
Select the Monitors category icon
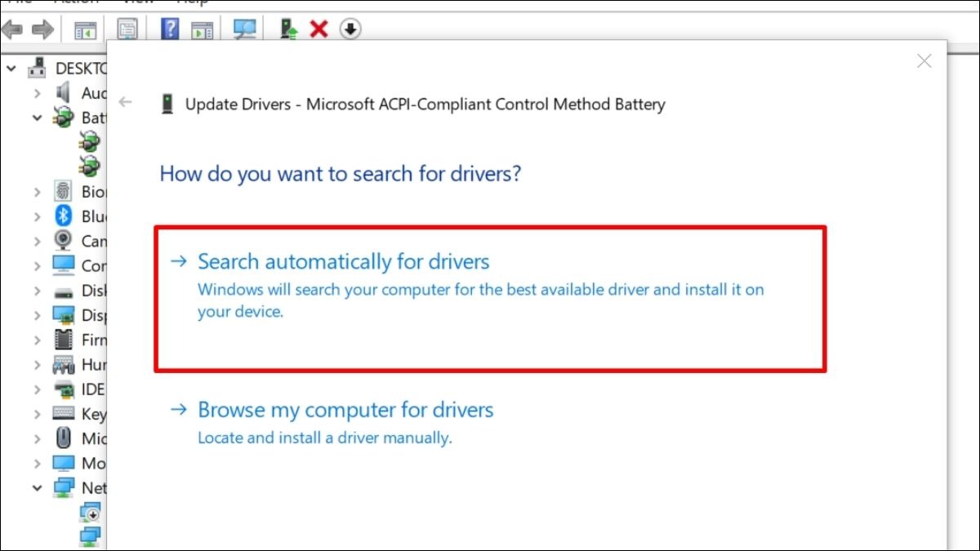(63, 463)
